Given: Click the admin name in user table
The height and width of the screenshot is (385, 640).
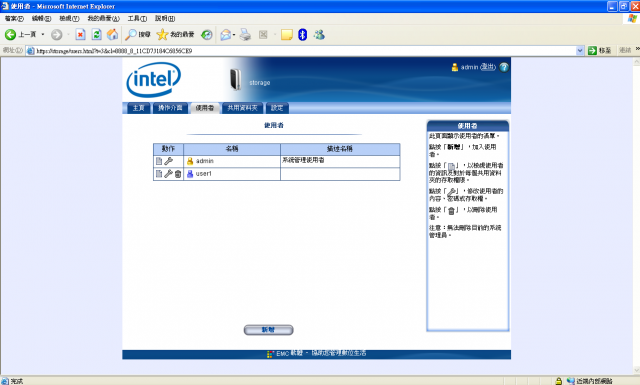Looking at the screenshot, I should (x=204, y=161).
